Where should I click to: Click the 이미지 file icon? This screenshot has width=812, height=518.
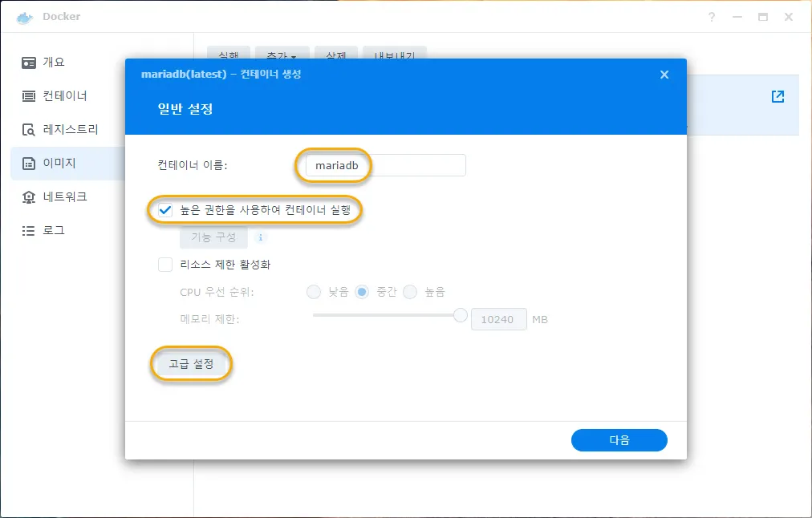point(28,164)
